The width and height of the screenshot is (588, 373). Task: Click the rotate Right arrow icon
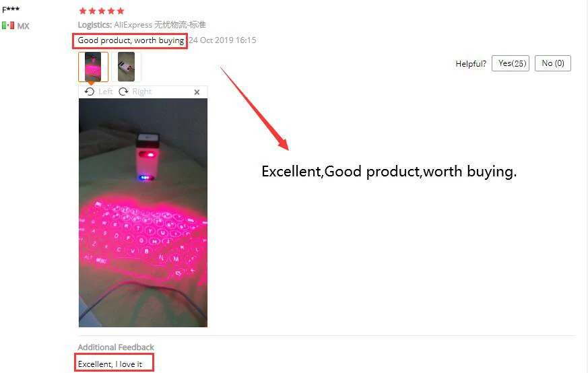123,92
